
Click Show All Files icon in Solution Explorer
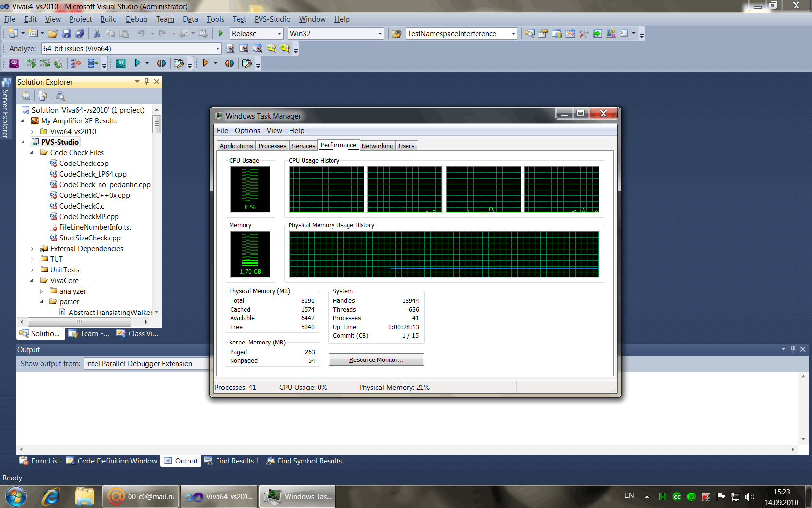[x=43, y=96]
